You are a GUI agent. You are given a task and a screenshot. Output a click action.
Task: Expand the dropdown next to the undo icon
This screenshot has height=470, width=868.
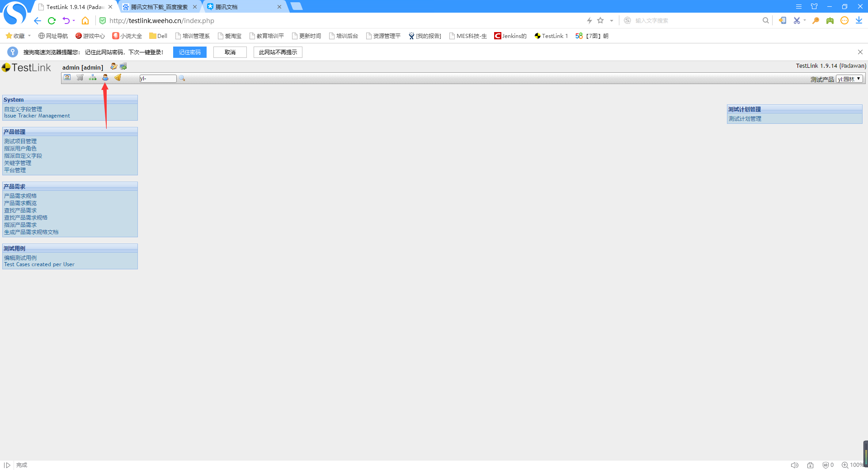(x=74, y=21)
